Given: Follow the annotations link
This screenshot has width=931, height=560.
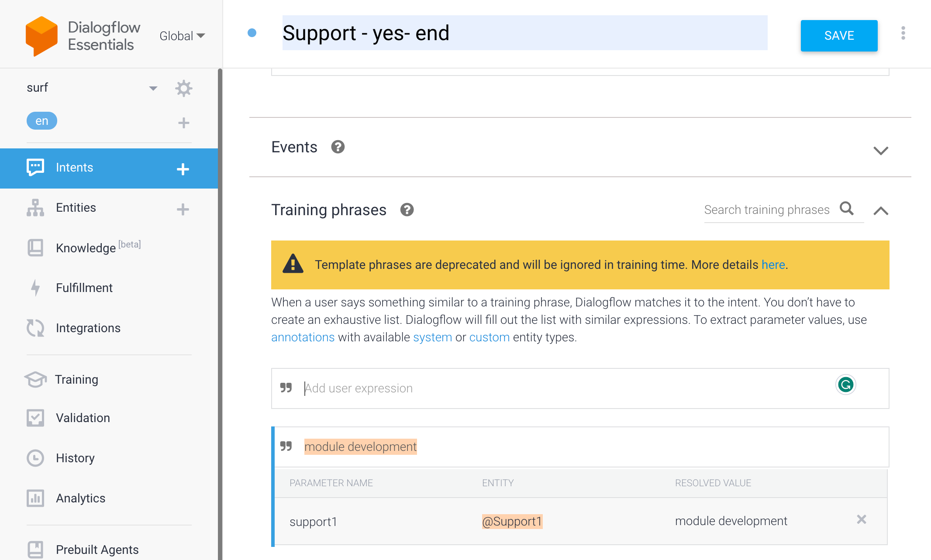Looking at the screenshot, I should coord(303,337).
